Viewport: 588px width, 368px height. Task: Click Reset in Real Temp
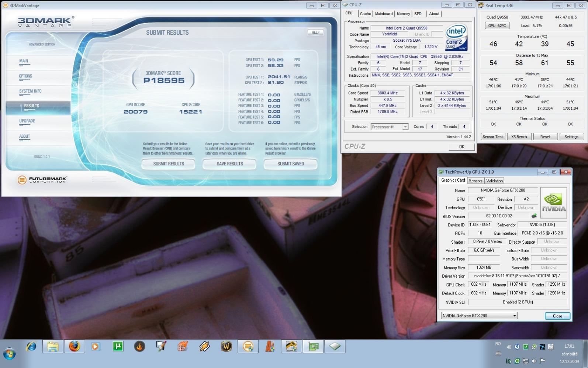545,137
